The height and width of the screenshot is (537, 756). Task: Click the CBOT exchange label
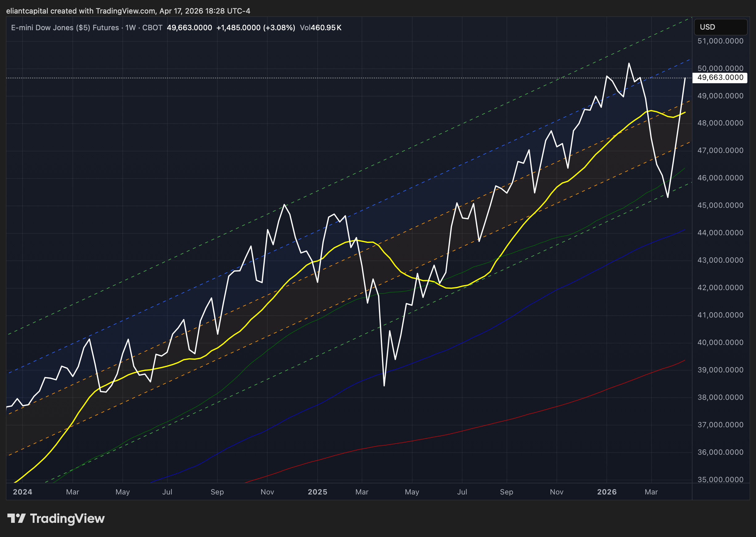point(152,28)
